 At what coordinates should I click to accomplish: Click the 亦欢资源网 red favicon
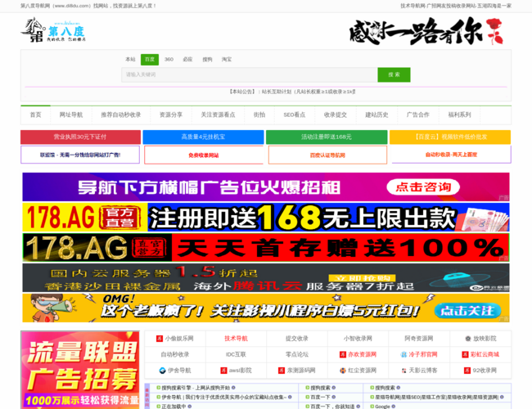pyautogui.click(x=343, y=354)
